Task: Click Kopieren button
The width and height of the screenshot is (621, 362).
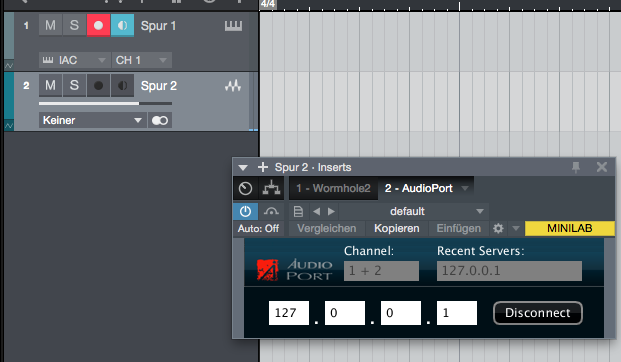Action: pyautogui.click(x=396, y=229)
